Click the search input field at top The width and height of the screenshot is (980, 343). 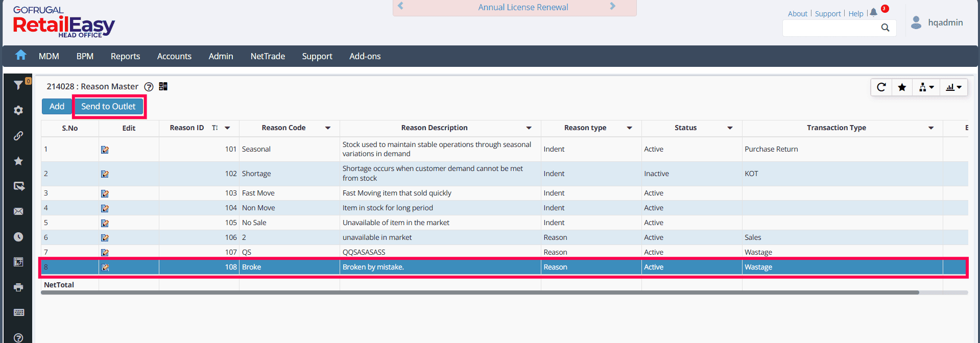click(830, 28)
